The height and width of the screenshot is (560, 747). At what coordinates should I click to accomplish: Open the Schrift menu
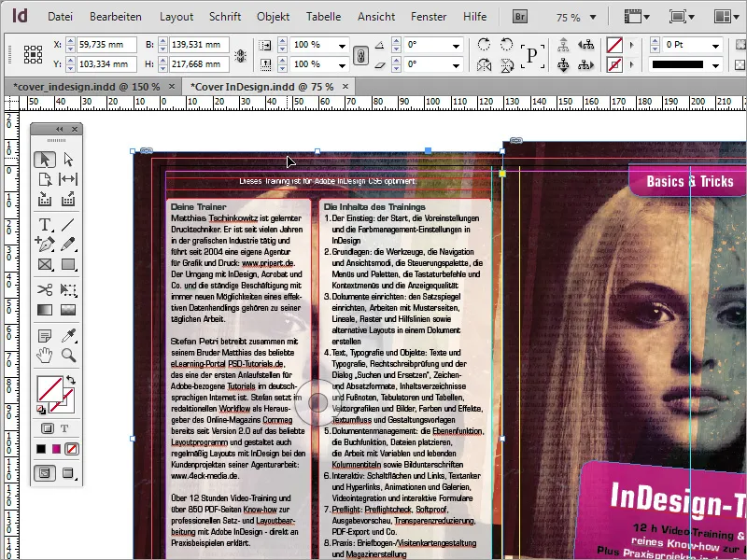225,17
